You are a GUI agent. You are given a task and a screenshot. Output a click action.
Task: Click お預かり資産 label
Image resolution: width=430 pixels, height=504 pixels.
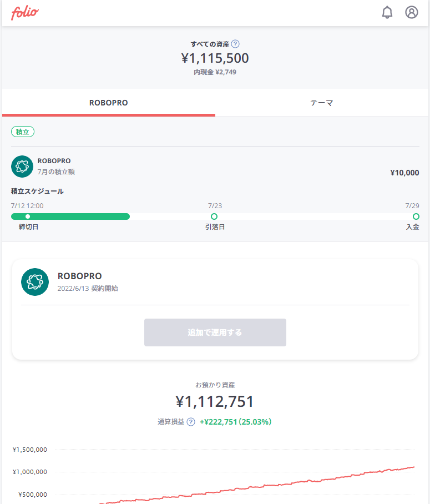click(x=215, y=385)
